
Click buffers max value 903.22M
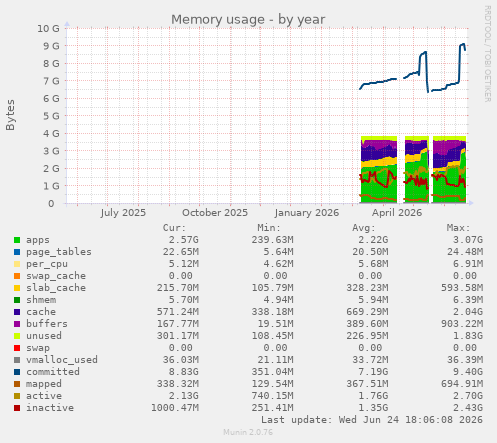click(462, 324)
